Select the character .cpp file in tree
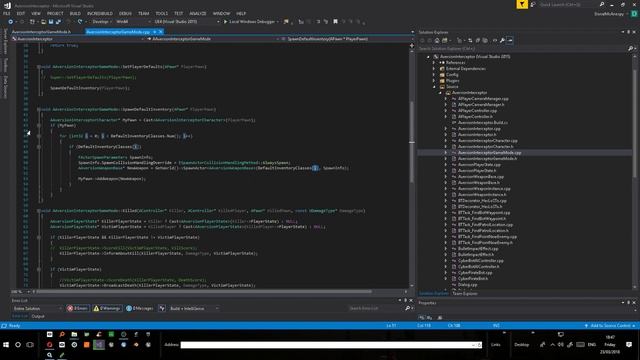The image size is (640, 360). (487, 140)
